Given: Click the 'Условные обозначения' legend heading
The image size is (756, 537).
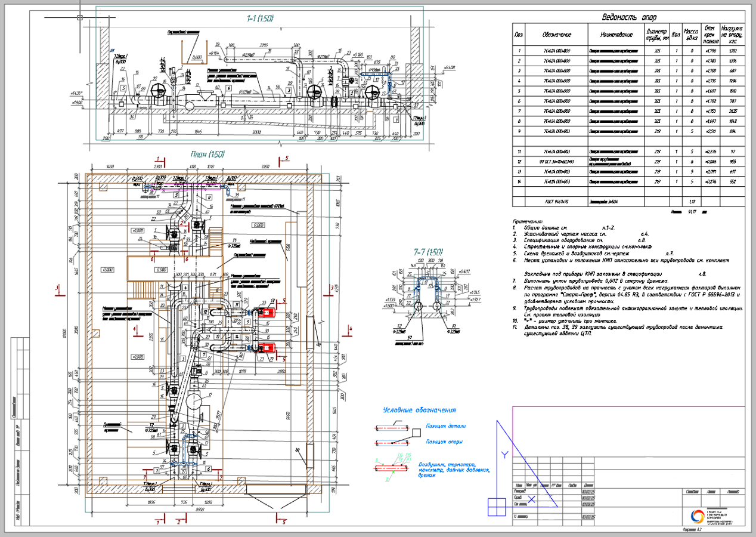Looking at the screenshot, I should [419, 410].
